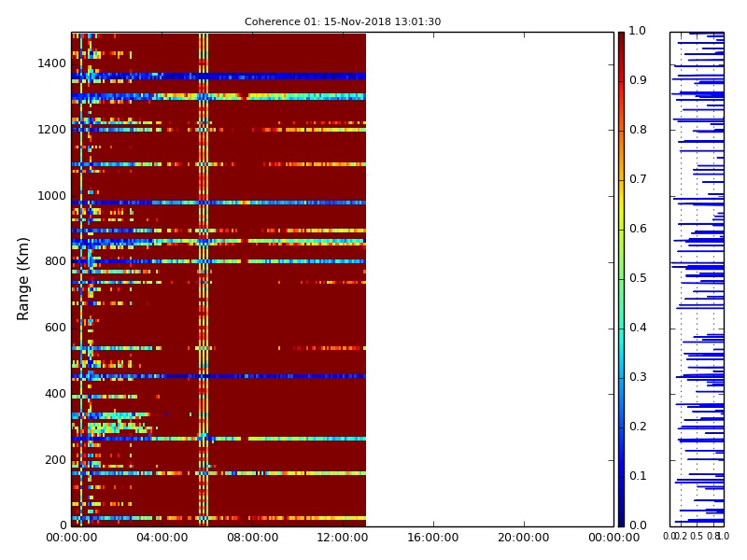Click the vertical coherence colorbar strip
The width and height of the screenshot is (747, 560).
pos(621,279)
